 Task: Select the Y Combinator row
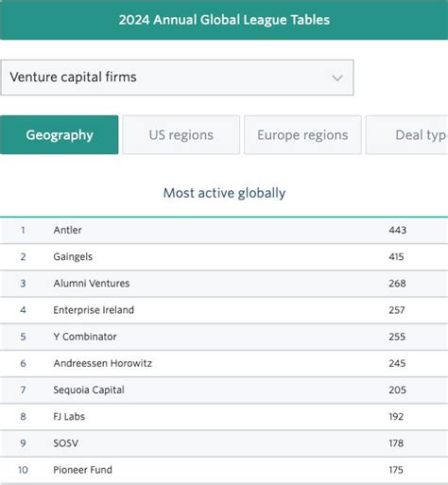[224, 337]
